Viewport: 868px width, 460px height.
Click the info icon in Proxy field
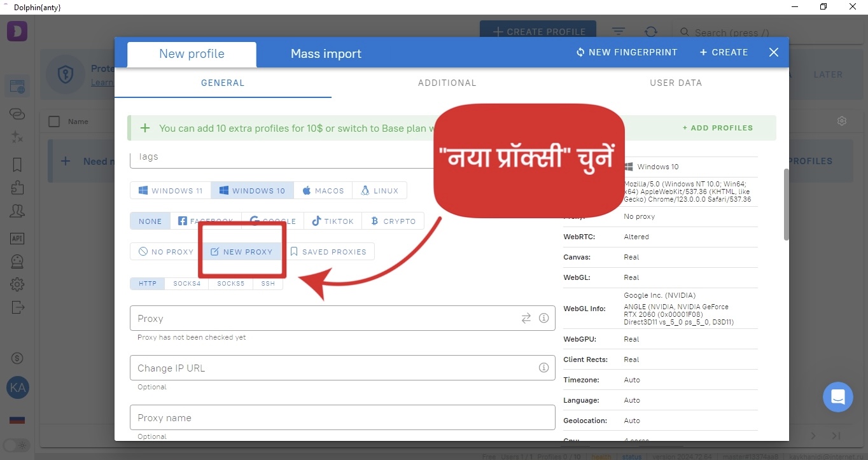(x=543, y=318)
